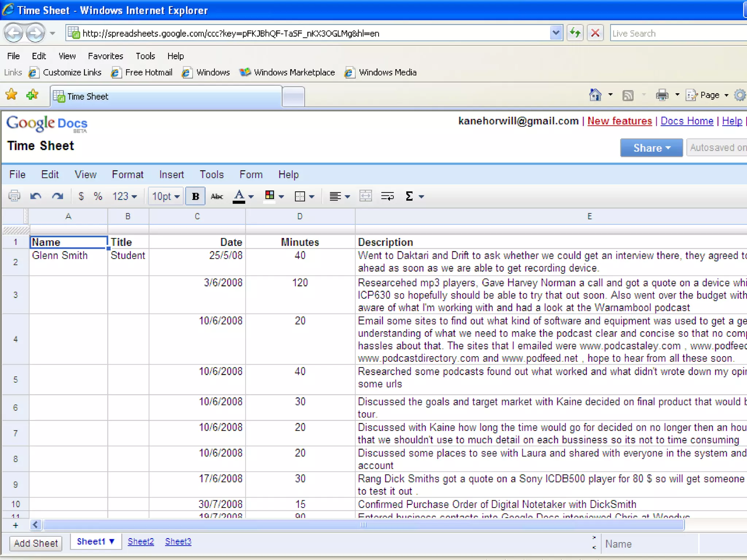Click the URL address bar
Image resolution: width=747 pixels, height=560 pixels.
coord(308,33)
